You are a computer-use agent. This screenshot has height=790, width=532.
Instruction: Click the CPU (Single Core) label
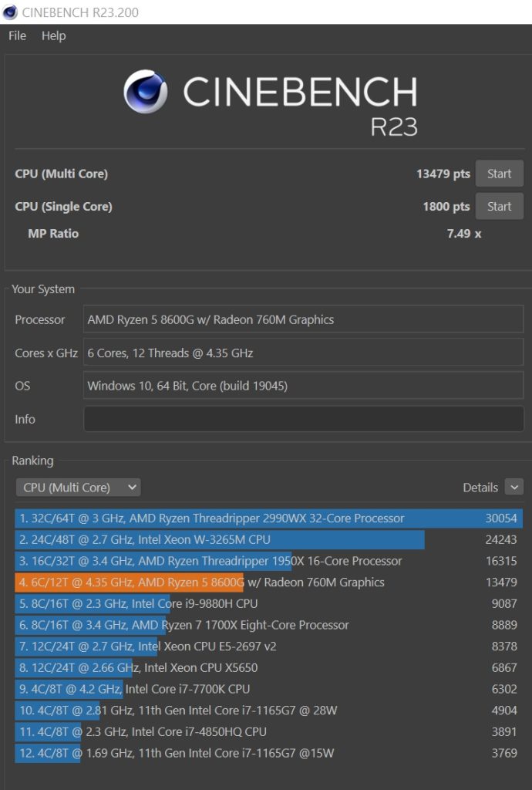(63, 207)
